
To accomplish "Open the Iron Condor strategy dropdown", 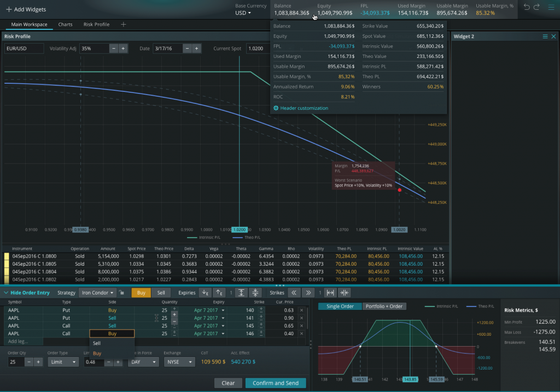I will click(97, 293).
